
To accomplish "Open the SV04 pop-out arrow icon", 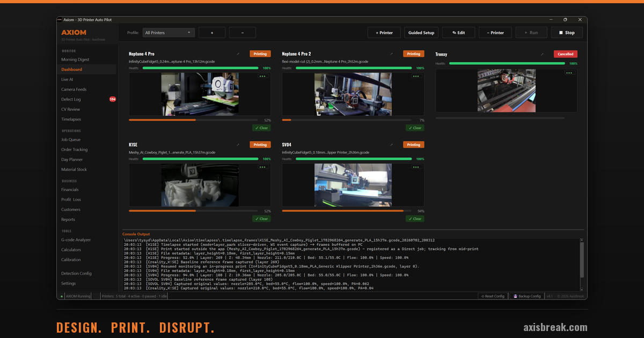I will point(391,145).
